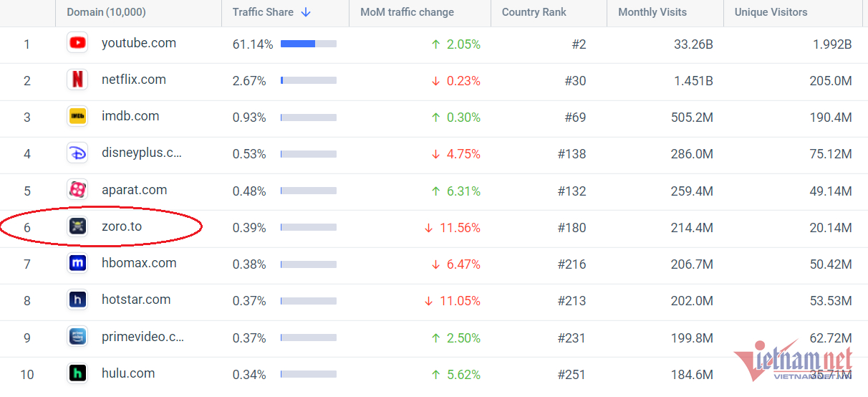Click the HBO Max site icon
The height and width of the screenshot is (397, 868).
point(77,263)
